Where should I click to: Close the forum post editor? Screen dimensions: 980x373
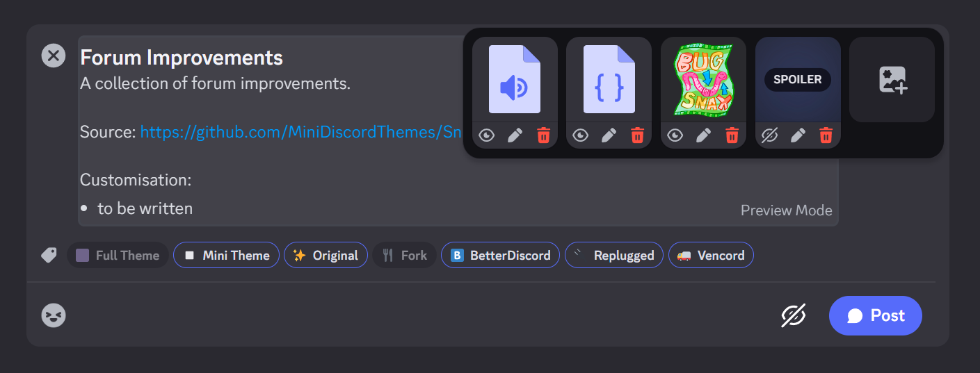[x=54, y=56]
